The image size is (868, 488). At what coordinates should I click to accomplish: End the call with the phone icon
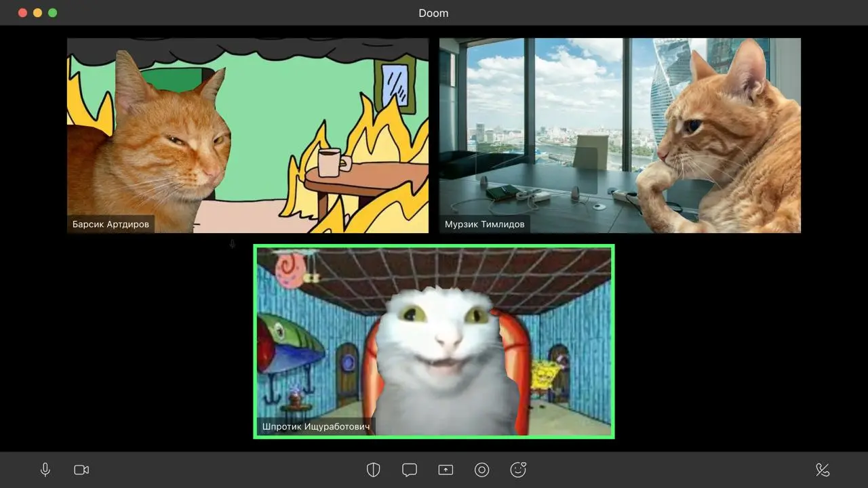coord(823,470)
